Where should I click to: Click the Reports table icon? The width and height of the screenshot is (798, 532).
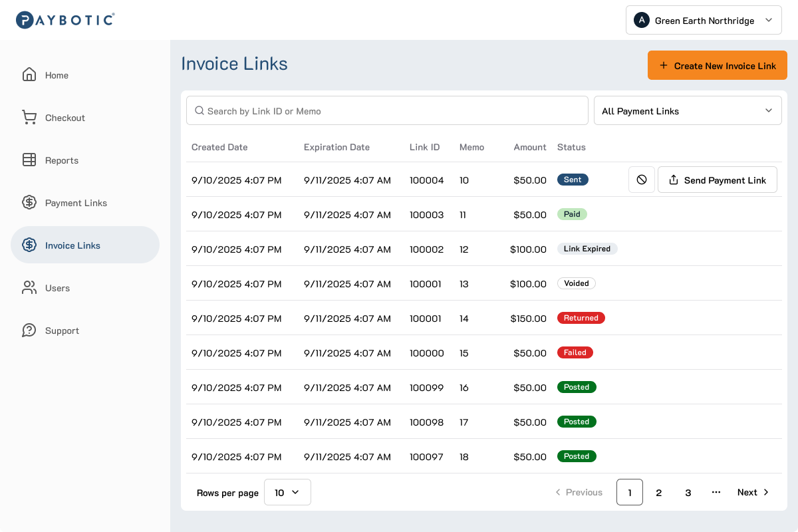pos(29,160)
